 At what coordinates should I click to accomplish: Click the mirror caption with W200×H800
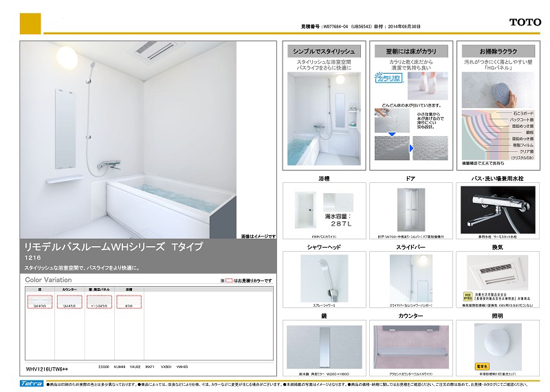click(x=324, y=374)
